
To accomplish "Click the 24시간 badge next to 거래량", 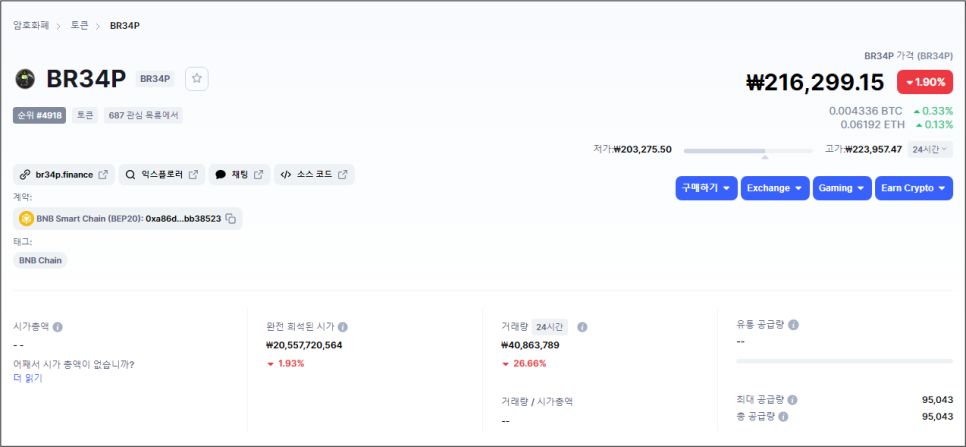I will [x=550, y=327].
